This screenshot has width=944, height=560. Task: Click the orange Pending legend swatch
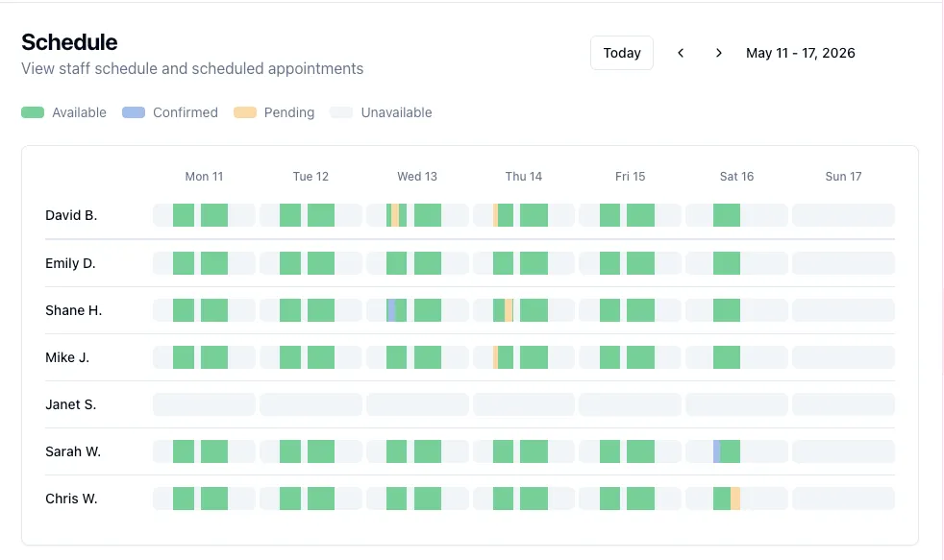[x=245, y=112]
